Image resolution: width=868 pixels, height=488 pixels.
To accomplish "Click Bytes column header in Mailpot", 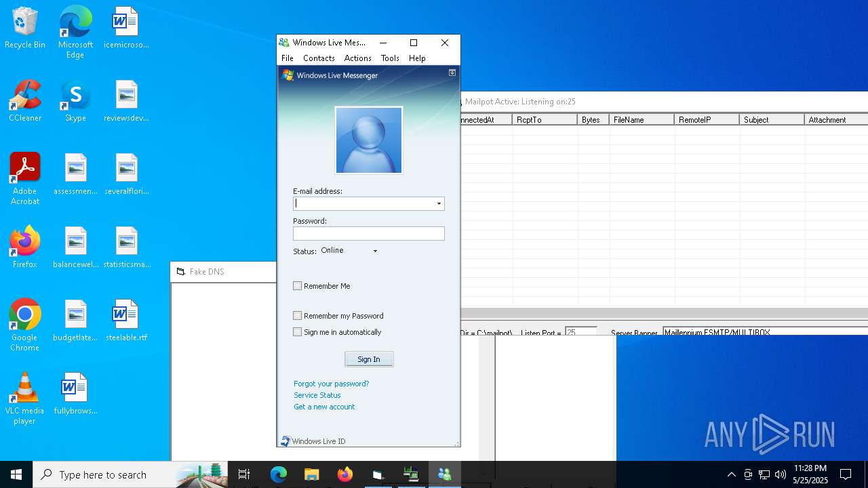I will point(593,120).
